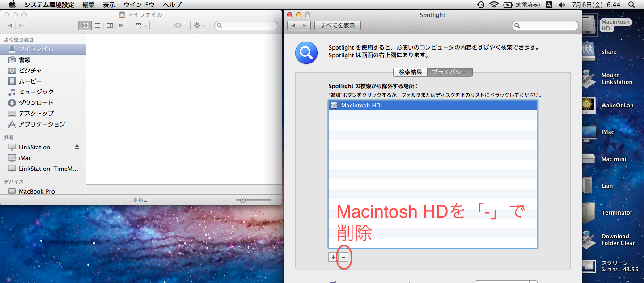Open アプリケーション in Finder sidebar
Screen dimensions: 644x283
[43, 124]
